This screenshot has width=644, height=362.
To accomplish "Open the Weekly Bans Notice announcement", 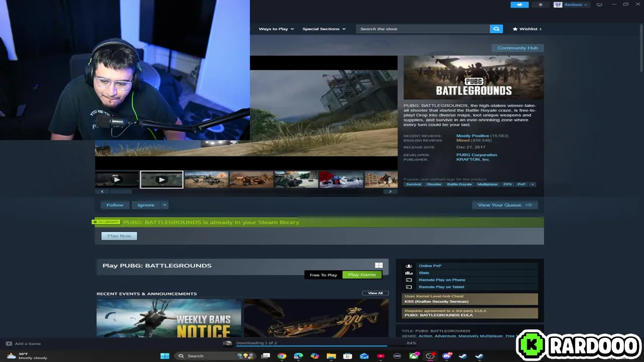I will 169,318.
